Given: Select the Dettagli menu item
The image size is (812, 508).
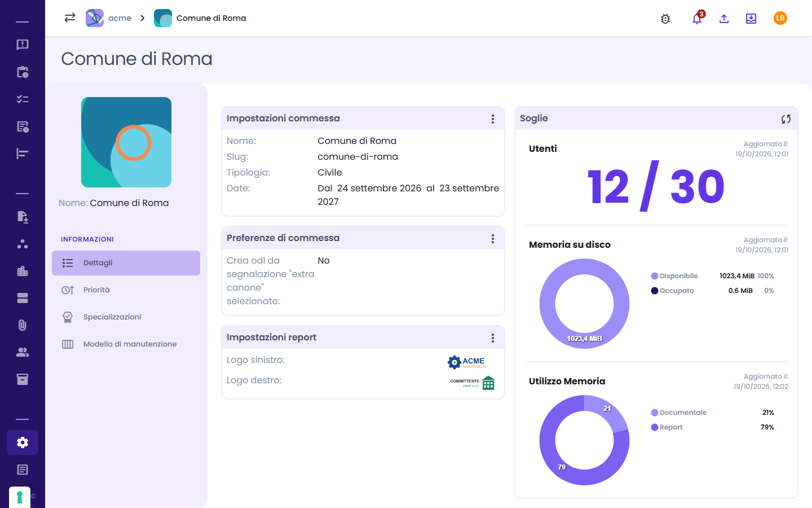Looking at the screenshot, I should pos(126,263).
